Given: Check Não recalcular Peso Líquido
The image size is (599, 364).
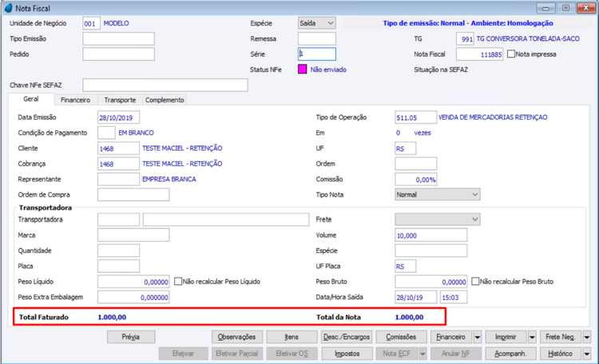Looking at the screenshot, I should point(178,282).
